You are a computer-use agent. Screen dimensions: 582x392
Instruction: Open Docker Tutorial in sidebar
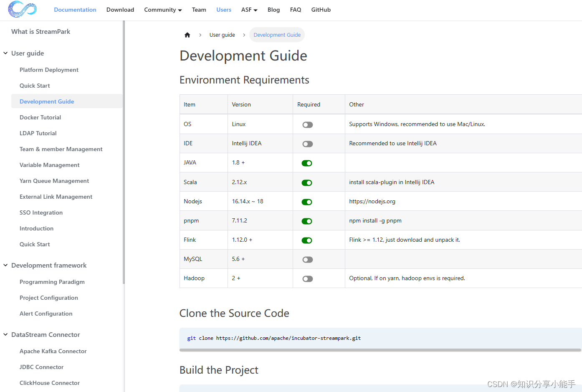tap(40, 117)
